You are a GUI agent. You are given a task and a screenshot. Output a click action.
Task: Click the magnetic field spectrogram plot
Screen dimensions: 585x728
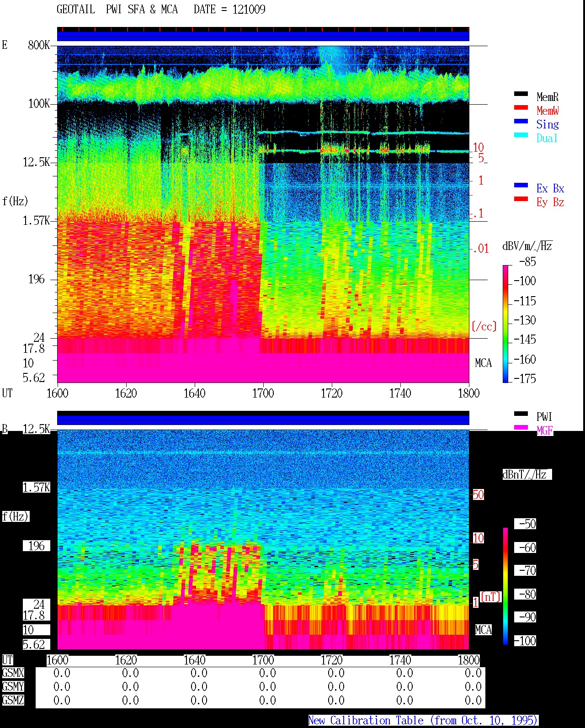tap(263, 539)
